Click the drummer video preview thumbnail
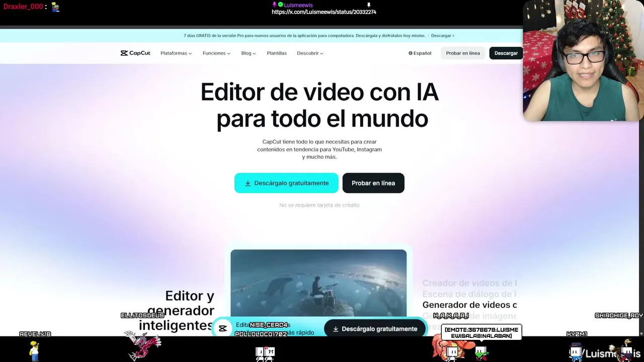644x362 pixels. point(318,283)
